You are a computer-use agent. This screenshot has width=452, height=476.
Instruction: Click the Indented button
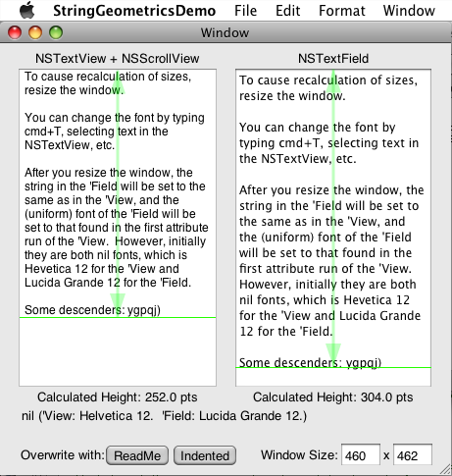205,455
